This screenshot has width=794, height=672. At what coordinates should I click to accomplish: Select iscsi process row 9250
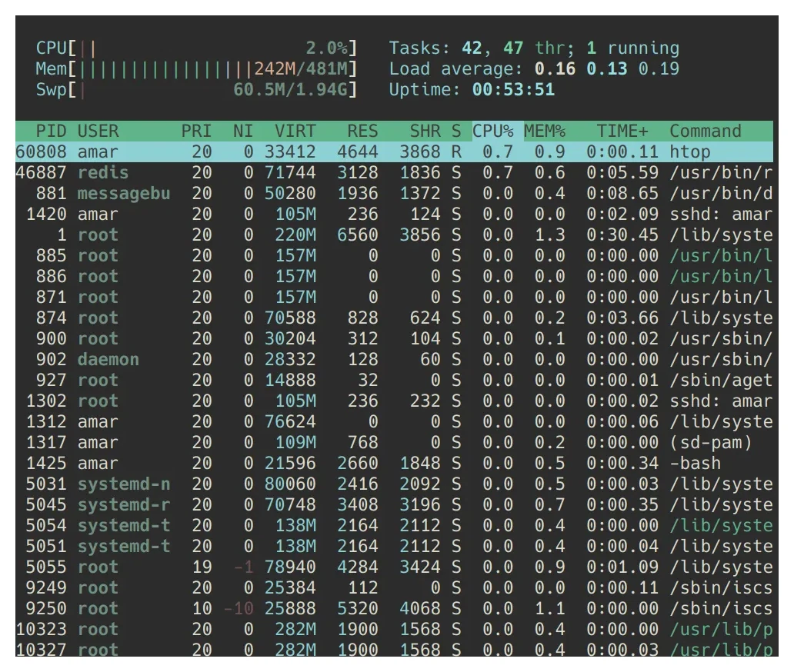point(394,608)
